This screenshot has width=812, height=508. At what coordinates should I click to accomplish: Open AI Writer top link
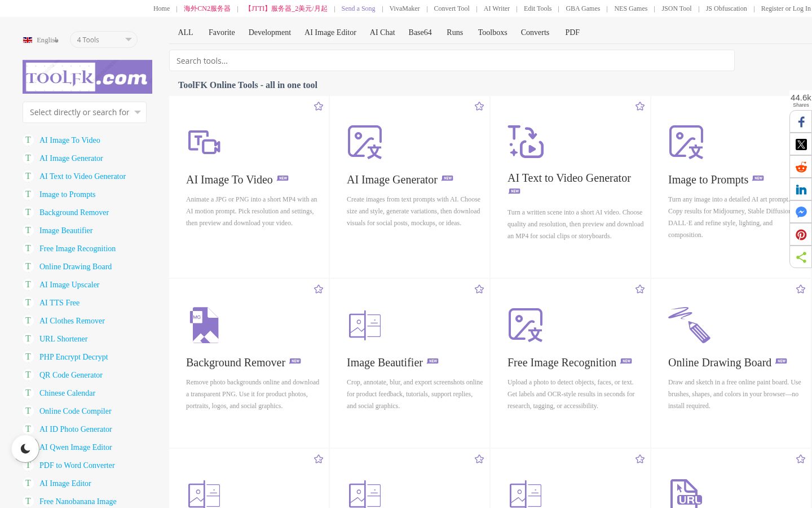point(497,8)
